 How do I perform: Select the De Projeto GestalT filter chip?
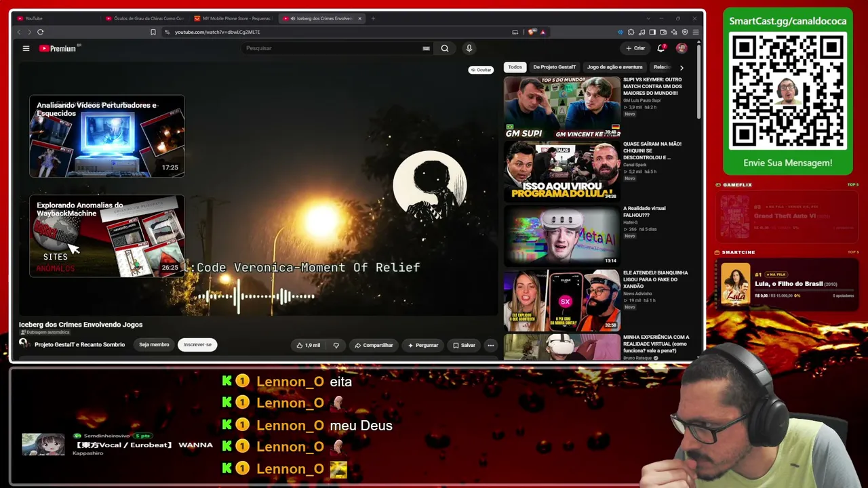pyautogui.click(x=554, y=67)
